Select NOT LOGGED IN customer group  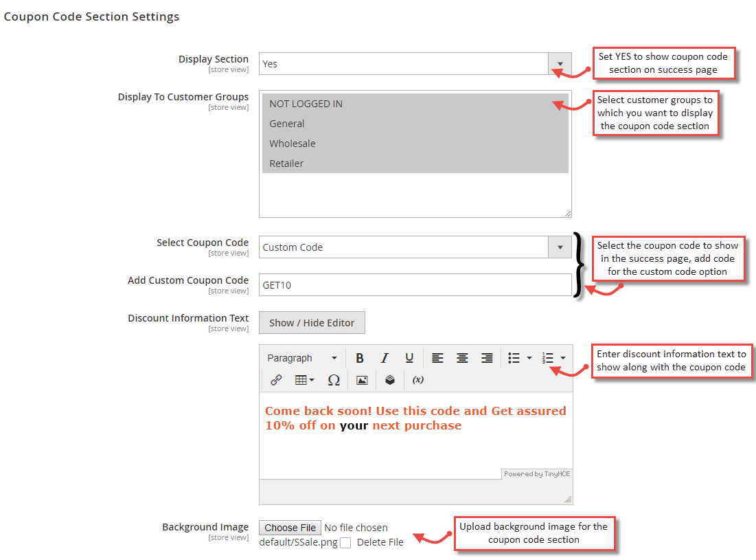[415, 104]
